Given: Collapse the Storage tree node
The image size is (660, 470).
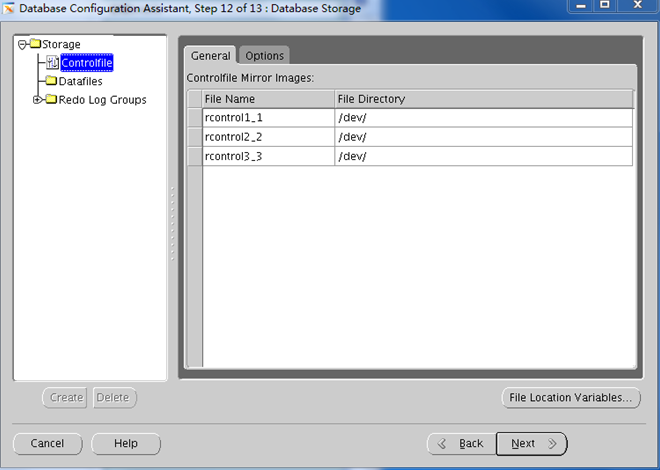Looking at the screenshot, I should click(22, 44).
